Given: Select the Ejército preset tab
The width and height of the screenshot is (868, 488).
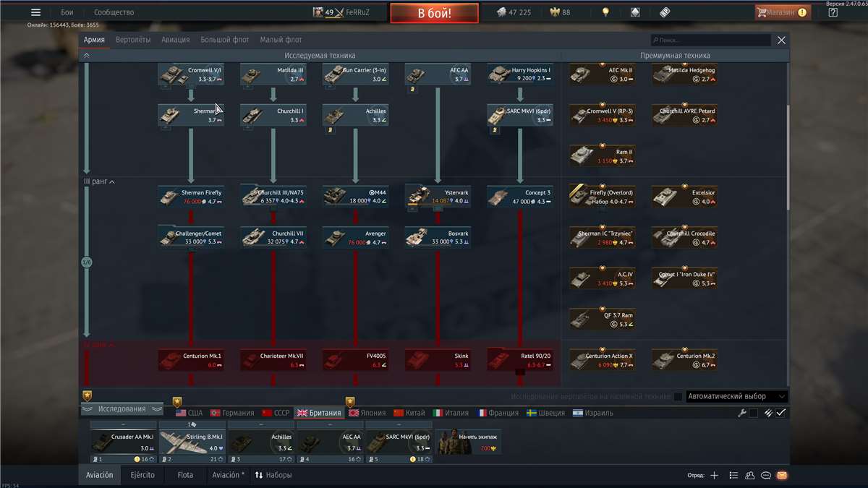Looking at the screenshot, I should tap(142, 476).
